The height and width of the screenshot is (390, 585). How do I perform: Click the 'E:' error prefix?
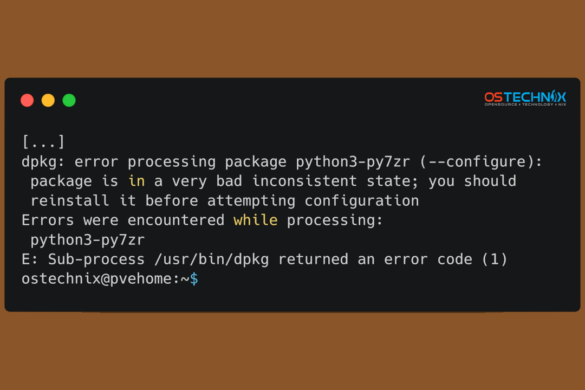(x=30, y=259)
